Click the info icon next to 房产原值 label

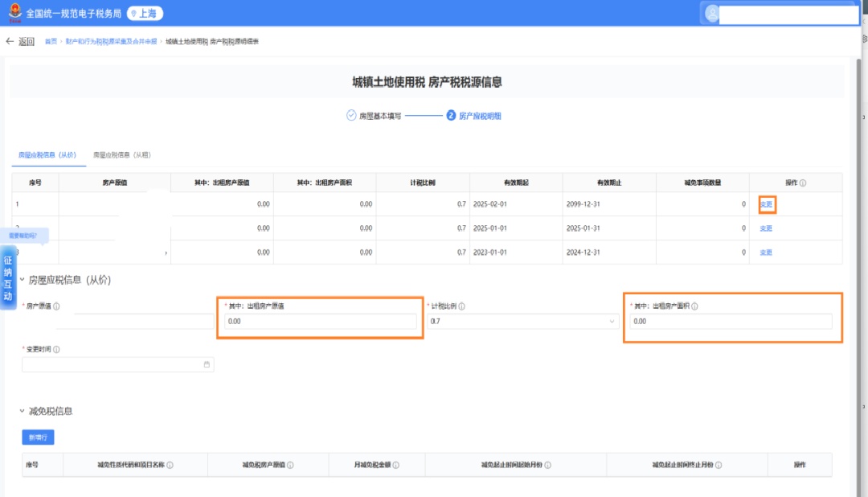tap(56, 306)
